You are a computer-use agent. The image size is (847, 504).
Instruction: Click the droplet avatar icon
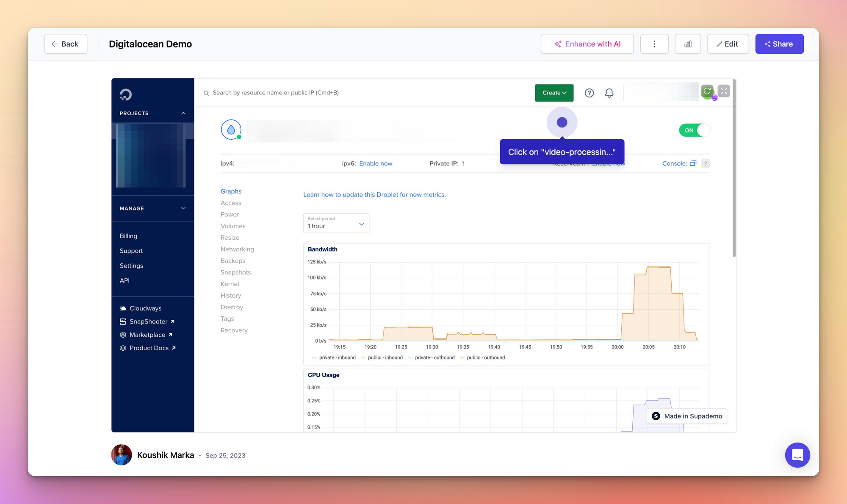[231, 130]
